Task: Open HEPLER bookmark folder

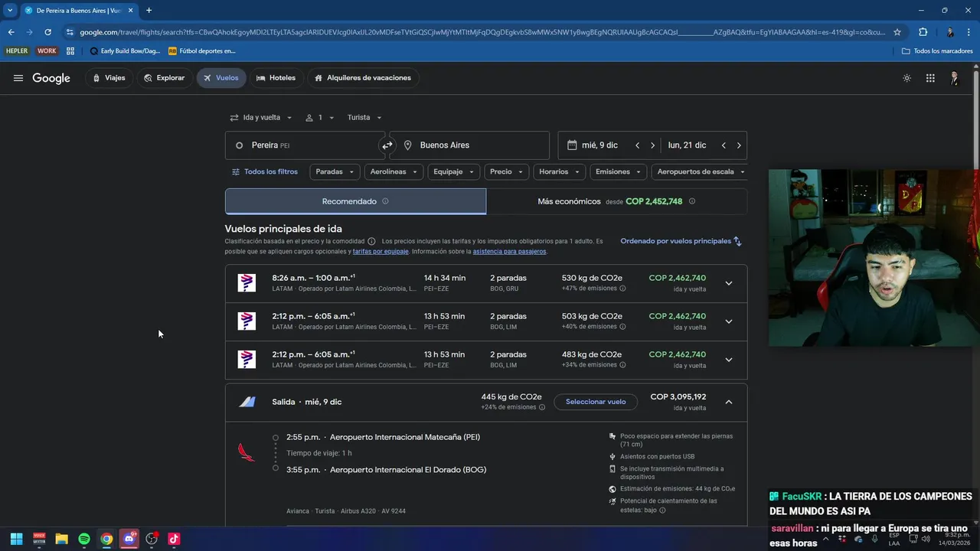Action: (17, 51)
